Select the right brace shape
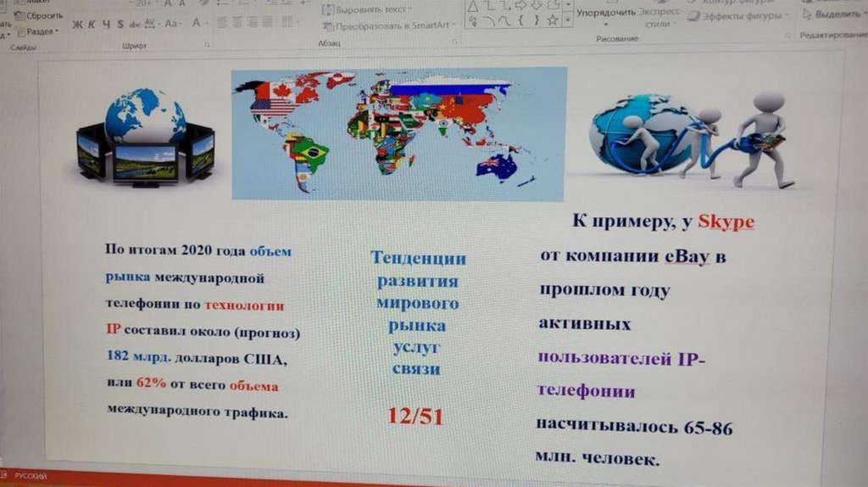This screenshot has width=868, height=487. coord(537,21)
